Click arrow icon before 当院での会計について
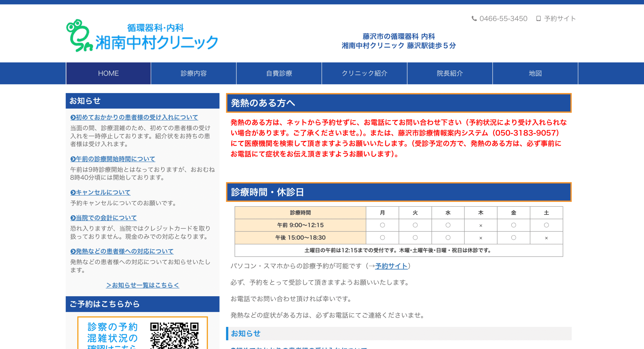Image resolution: width=644 pixels, height=349 pixels. pyautogui.click(x=73, y=218)
